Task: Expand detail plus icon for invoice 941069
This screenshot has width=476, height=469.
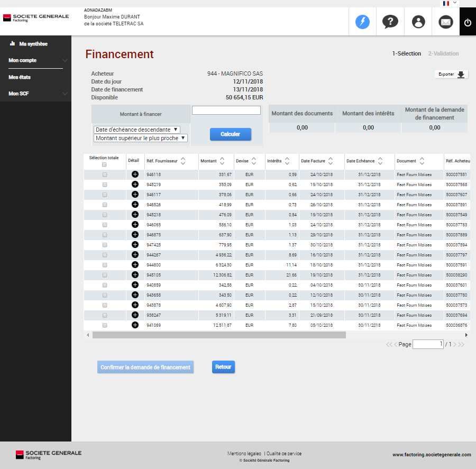Action: tap(135, 325)
